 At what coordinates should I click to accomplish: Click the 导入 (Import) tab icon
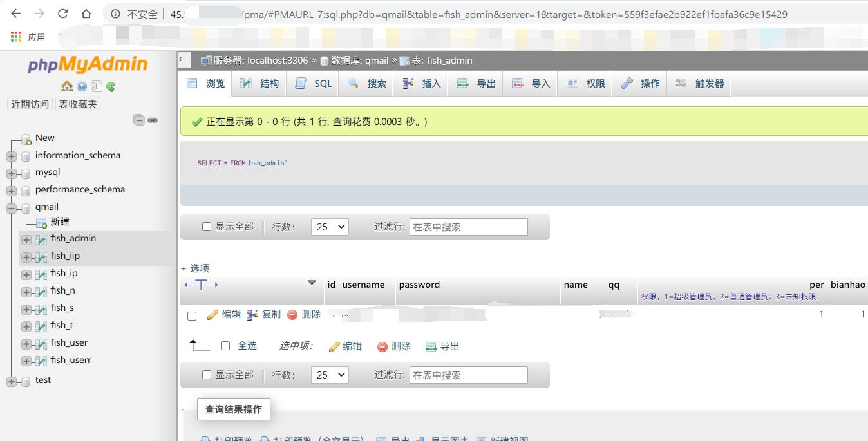pyautogui.click(x=518, y=83)
